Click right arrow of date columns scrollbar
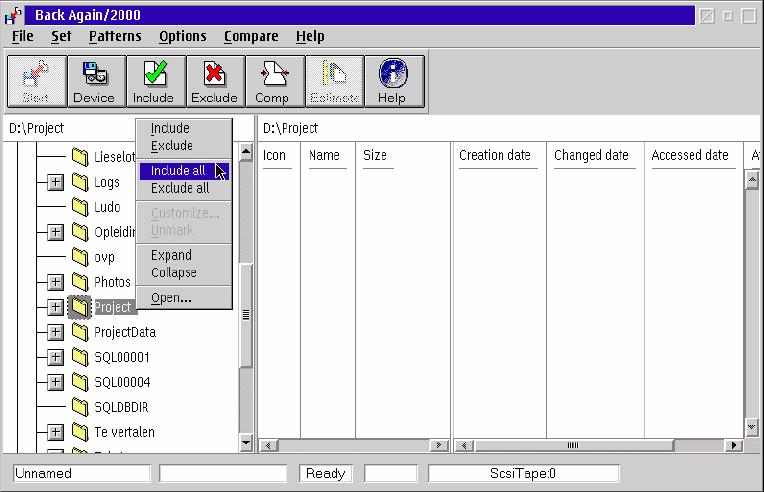 click(734, 445)
